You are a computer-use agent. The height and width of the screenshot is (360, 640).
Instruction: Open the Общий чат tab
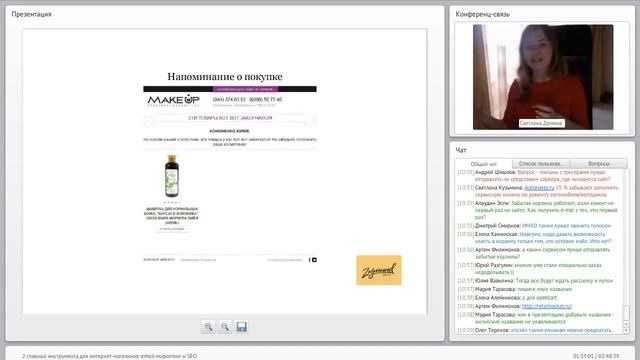pos(484,164)
